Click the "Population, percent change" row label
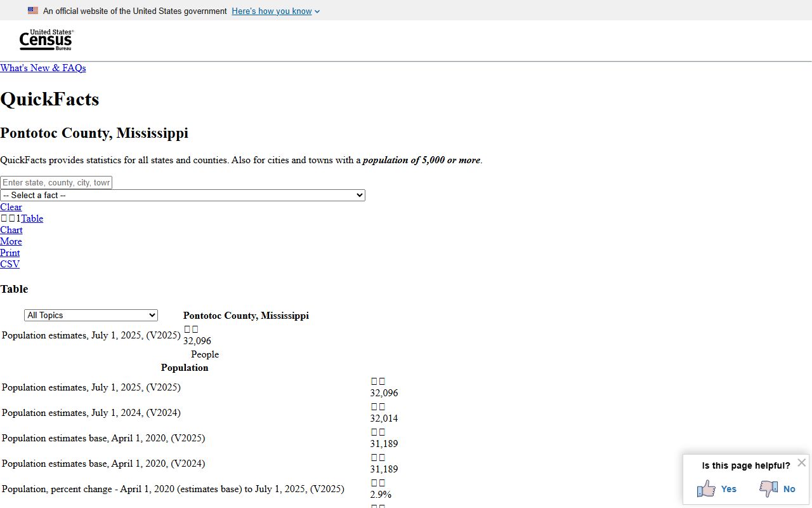The image size is (812, 508). 173,489
